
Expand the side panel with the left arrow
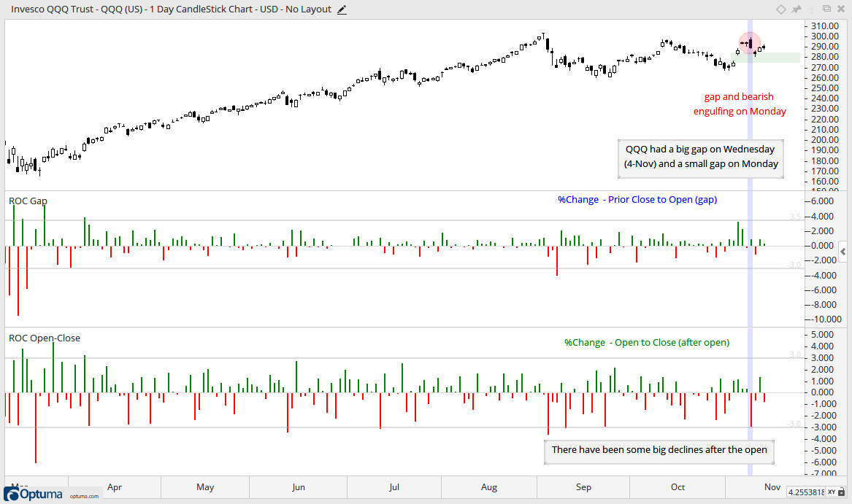(x=843, y=252)
